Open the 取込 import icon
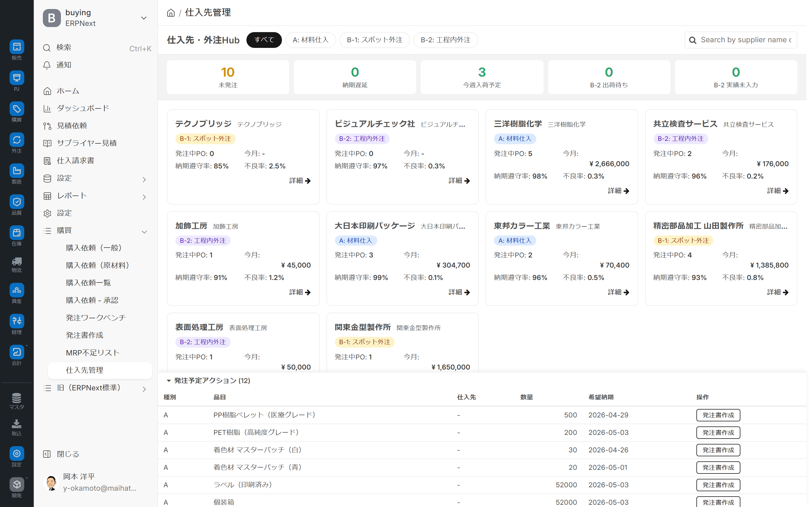Viewport: 812px width, 507px height. 16,424
